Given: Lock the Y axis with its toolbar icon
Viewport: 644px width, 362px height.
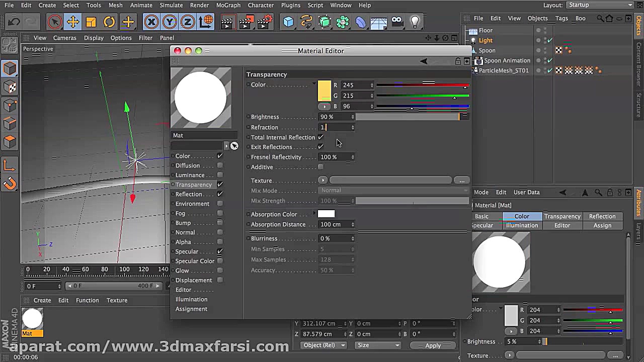Looking at the screenshot, I should point(170,22).
